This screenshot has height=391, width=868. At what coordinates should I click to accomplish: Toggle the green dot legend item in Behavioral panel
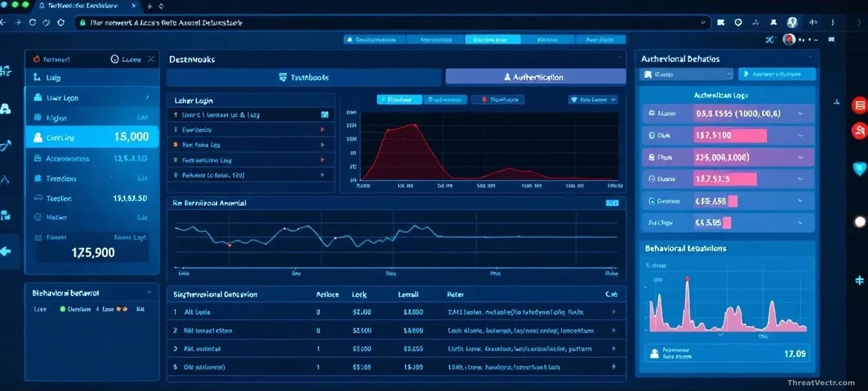pyautogui.click(x=63, y=310)
